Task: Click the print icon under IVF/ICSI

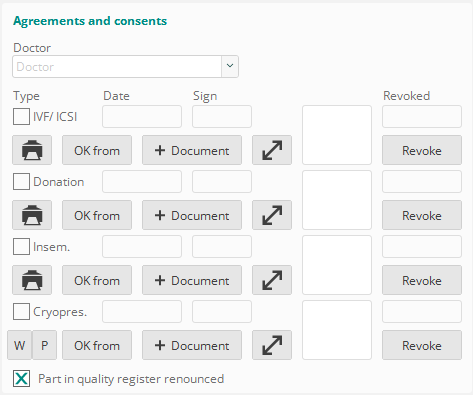Action: click(x=32, y=150)
